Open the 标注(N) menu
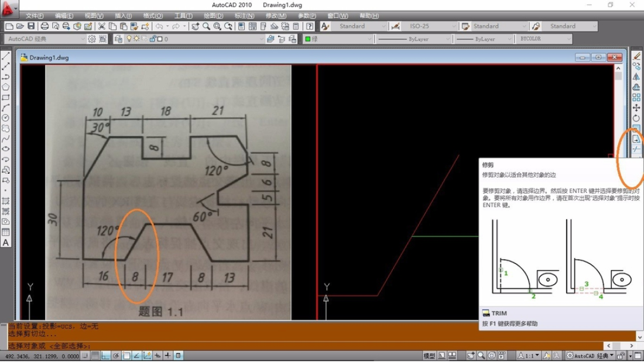Viewport: 644px width, 362px height. (x=244, y=16)
